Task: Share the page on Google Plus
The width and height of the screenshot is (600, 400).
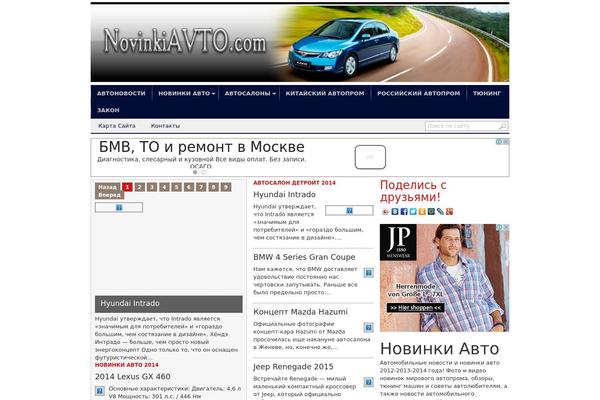Action: (x=449, y=211)
